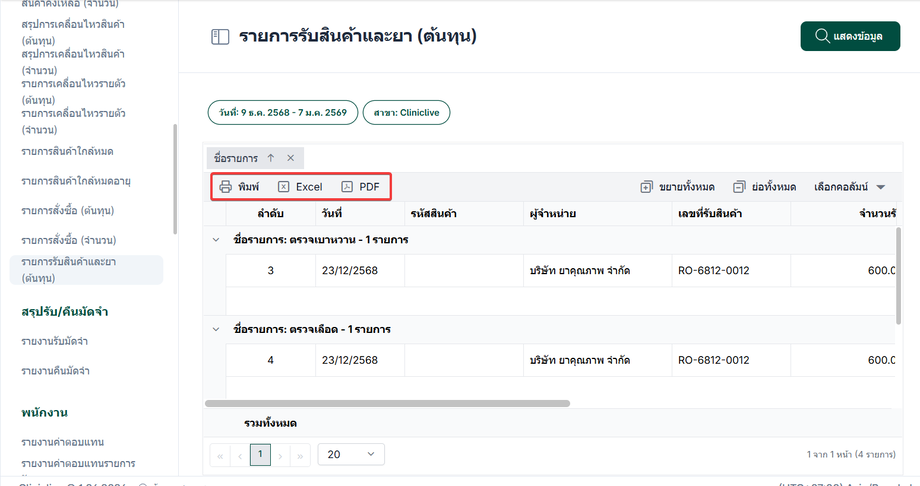Click the ย่อทั้งหมด collapse-all icon

pos(739,187)
